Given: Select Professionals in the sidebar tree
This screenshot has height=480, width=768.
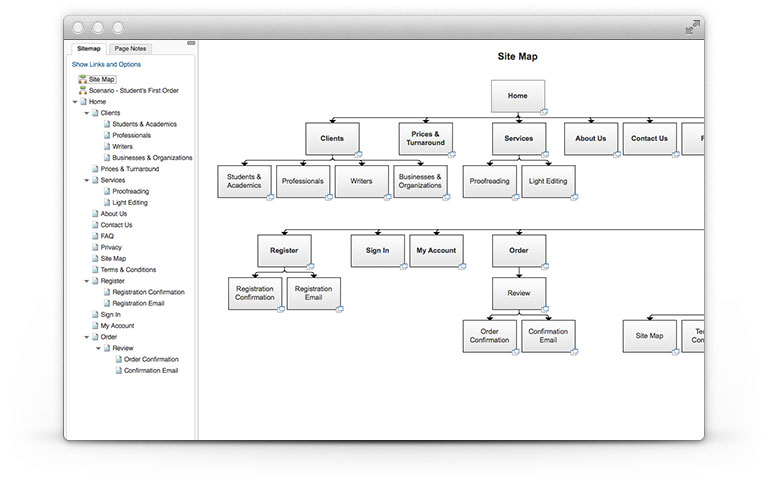Looking at the screenshot, I should 132,135.
